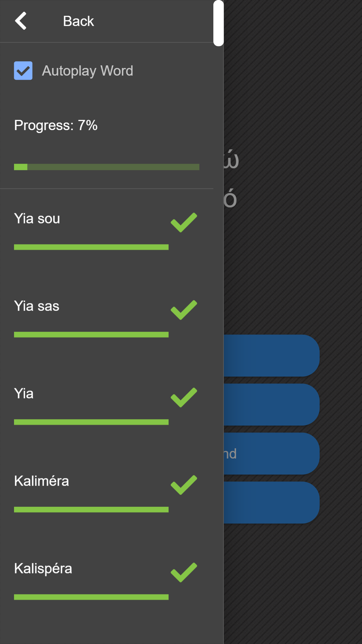Image resolution: width=362 pixels, height=644 pixels.
Task: Click the Yia sou progress bar
Action: click(x=91, y=247)
